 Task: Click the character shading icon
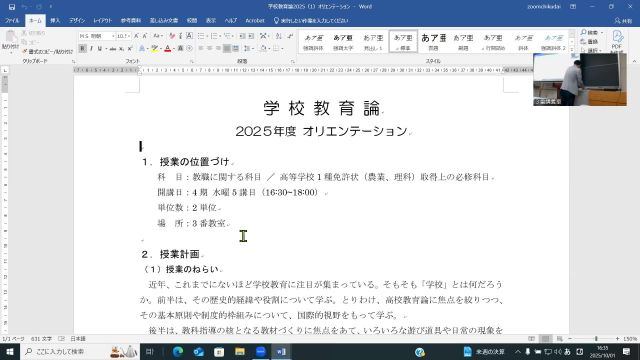180,49
